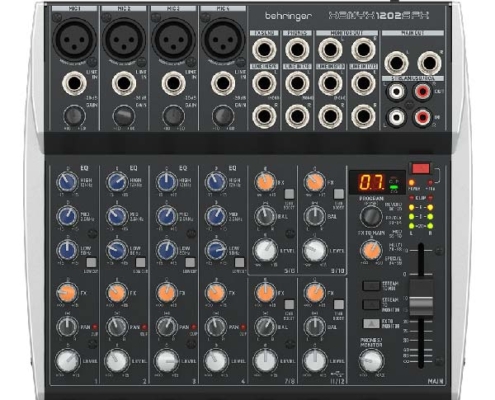Click the PHONES headphone jack
This screenshot has height=400, width=495.
point(297,50)
